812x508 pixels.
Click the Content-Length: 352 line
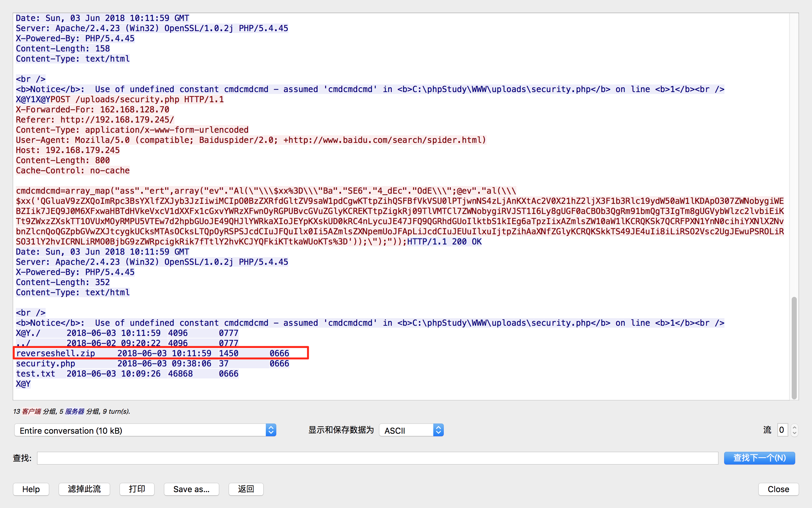(x=63, y=282)
